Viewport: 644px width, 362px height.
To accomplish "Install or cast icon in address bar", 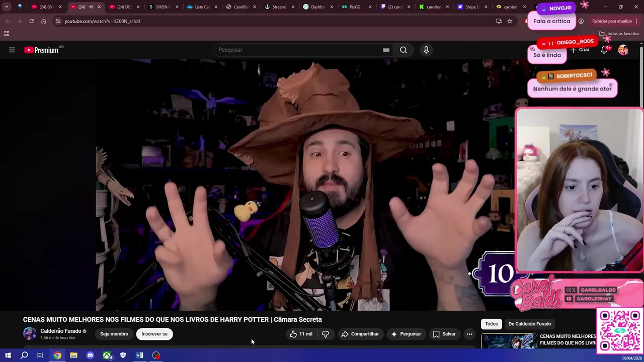I will 499,21.
